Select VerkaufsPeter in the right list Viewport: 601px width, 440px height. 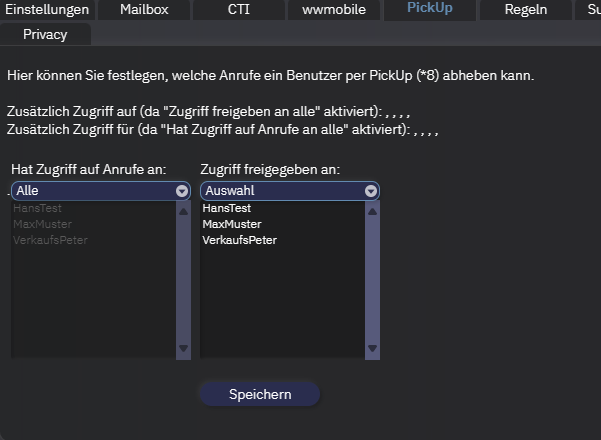tap(239, 240)
